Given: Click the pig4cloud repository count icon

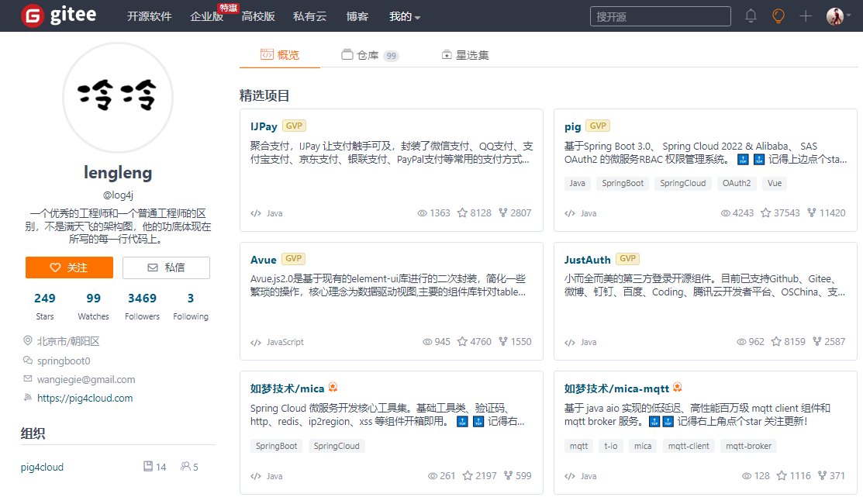Looking at the screenshot, I should [x=148, y=466].
